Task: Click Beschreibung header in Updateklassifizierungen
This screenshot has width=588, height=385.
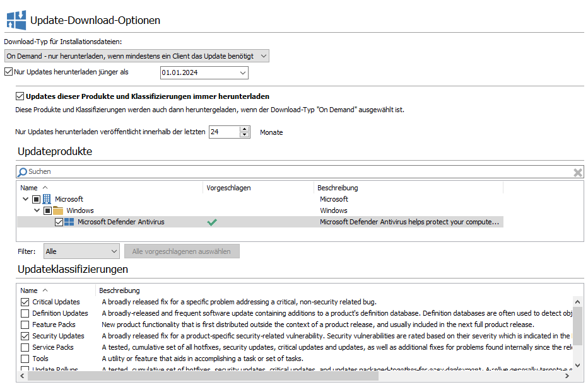Action: pos(119,290)
